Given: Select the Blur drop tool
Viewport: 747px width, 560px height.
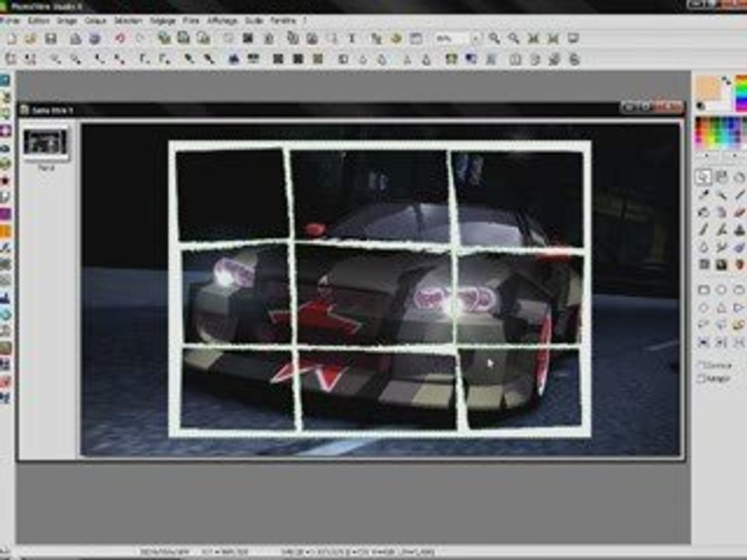Looking at the screenshot, I should tap(703, 247).
